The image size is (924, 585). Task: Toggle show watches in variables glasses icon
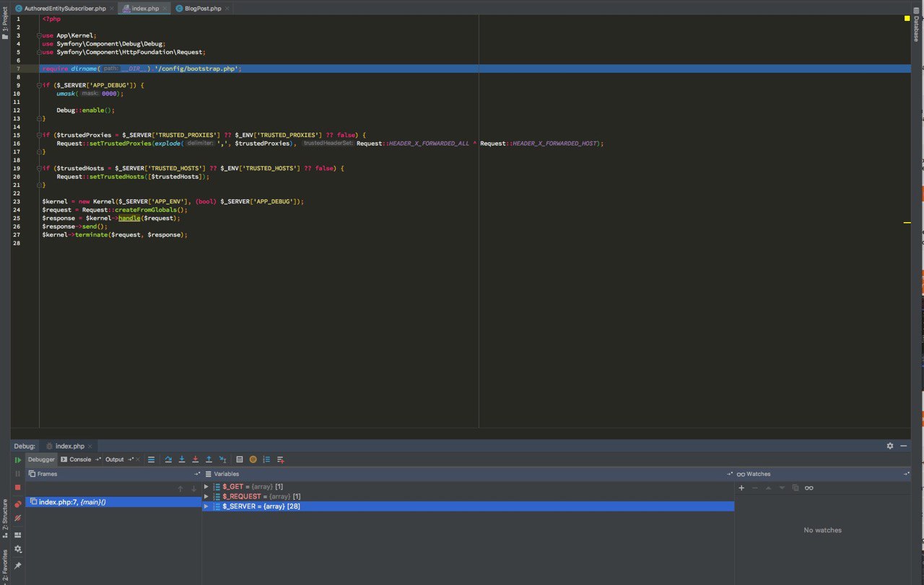809,488
